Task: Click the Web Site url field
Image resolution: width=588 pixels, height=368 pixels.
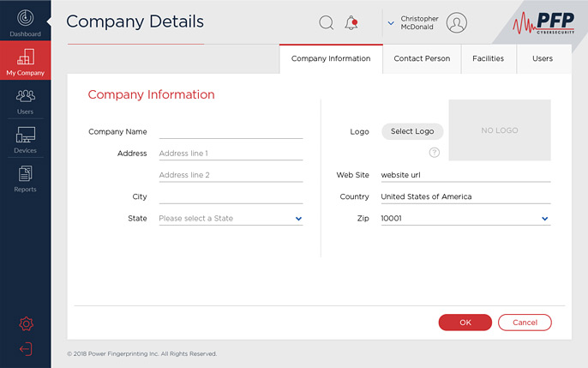Action: [465, 175]
